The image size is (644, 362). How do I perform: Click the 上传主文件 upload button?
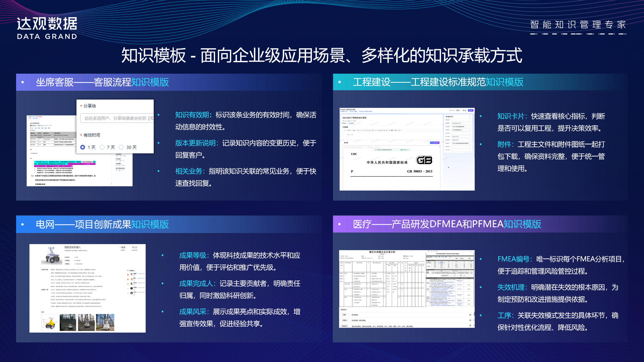click(434, 143)
